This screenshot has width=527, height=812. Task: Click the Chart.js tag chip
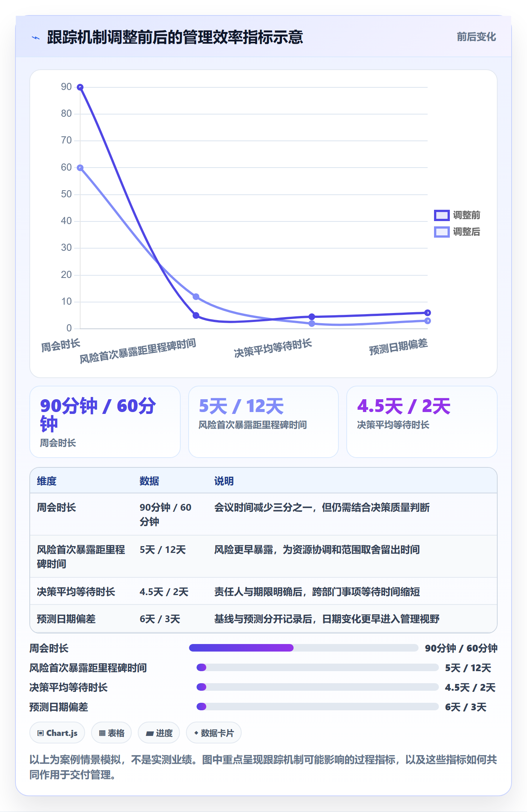click(57, 733)
